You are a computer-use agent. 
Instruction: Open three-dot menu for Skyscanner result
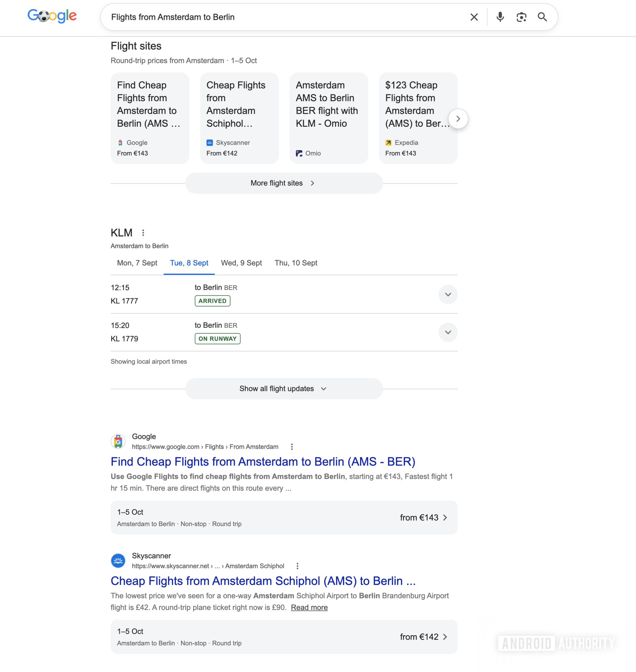coord(297,566)
